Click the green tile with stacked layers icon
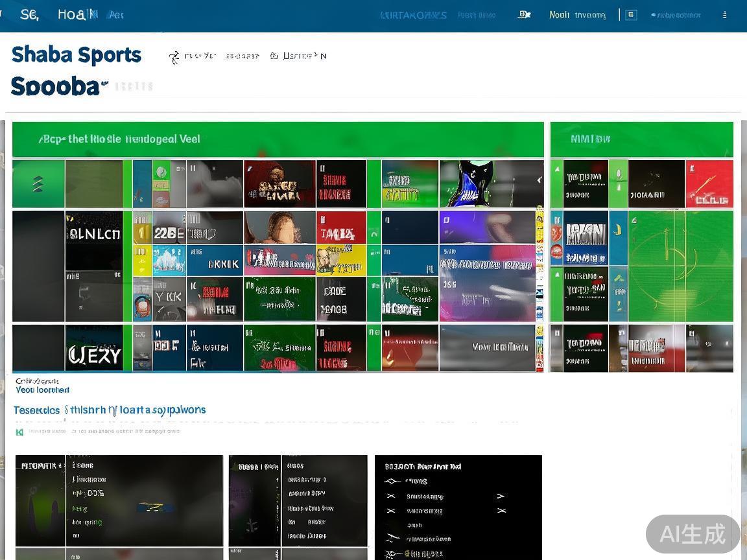The width and height of the screenshot is (747, 560). (x=38, y=184)
